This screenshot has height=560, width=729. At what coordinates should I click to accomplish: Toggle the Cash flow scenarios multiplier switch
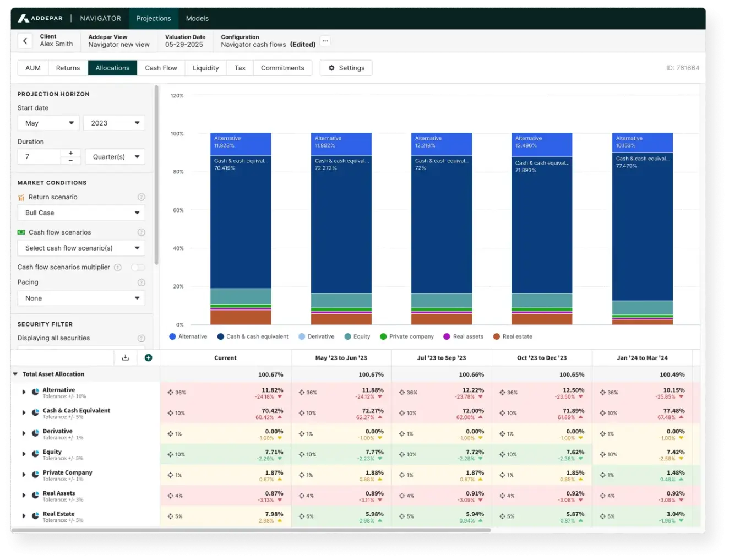coord(138,267)
